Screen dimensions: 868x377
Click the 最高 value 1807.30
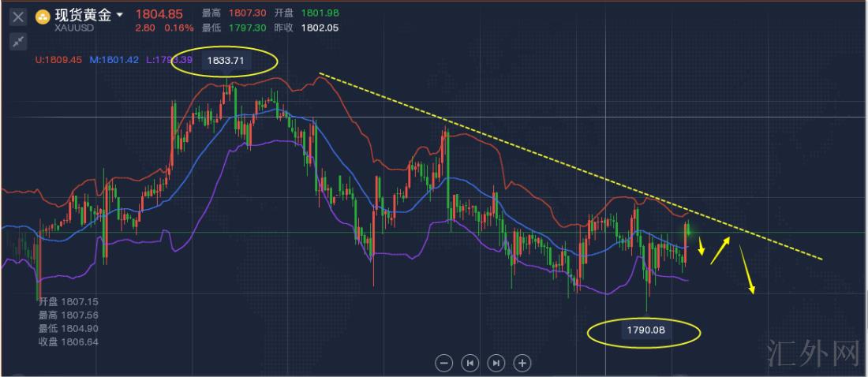click(x=248, y=13)
